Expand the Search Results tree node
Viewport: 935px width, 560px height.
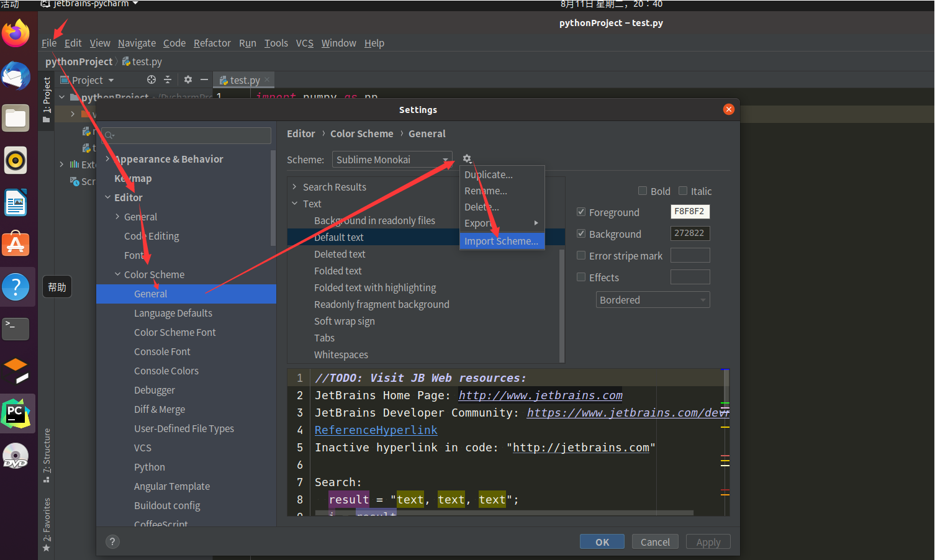click(294, 186)
